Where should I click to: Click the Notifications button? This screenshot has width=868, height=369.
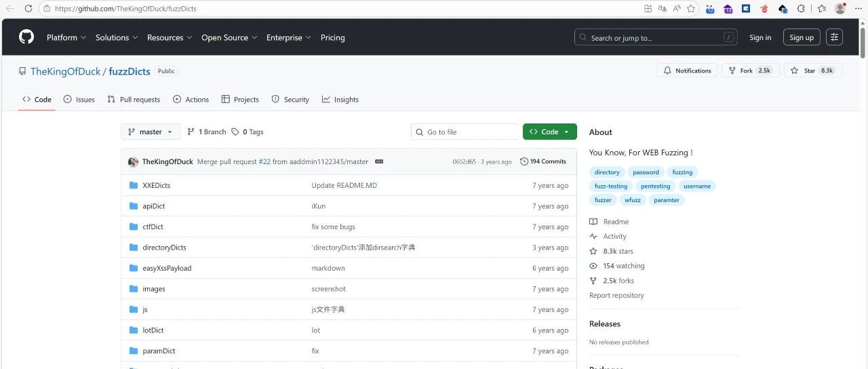[x=688, y=71]
